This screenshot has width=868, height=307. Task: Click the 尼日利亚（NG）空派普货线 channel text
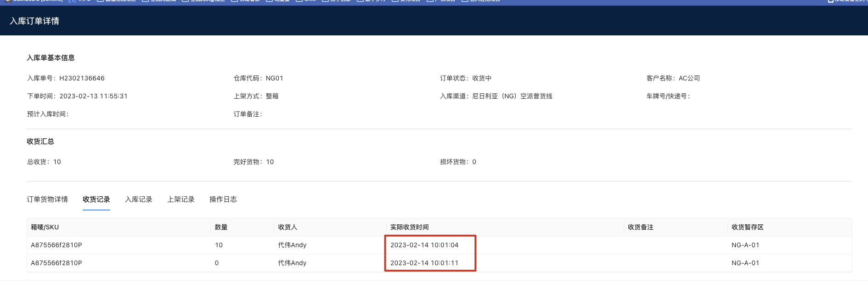pos(512,96)
